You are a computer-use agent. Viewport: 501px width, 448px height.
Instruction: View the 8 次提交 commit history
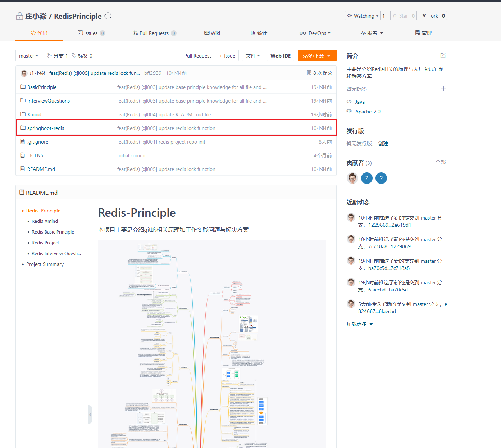tap(319, 73)
